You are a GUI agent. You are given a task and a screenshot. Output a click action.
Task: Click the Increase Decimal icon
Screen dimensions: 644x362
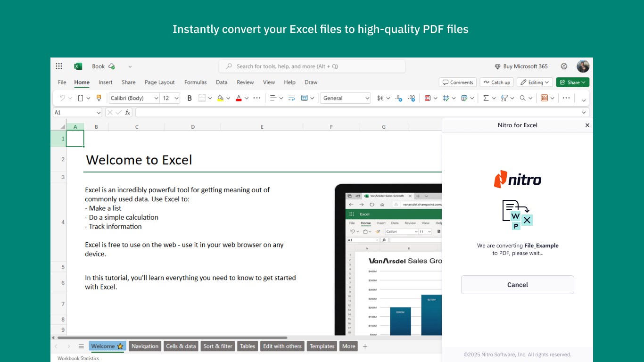[399, 98]
